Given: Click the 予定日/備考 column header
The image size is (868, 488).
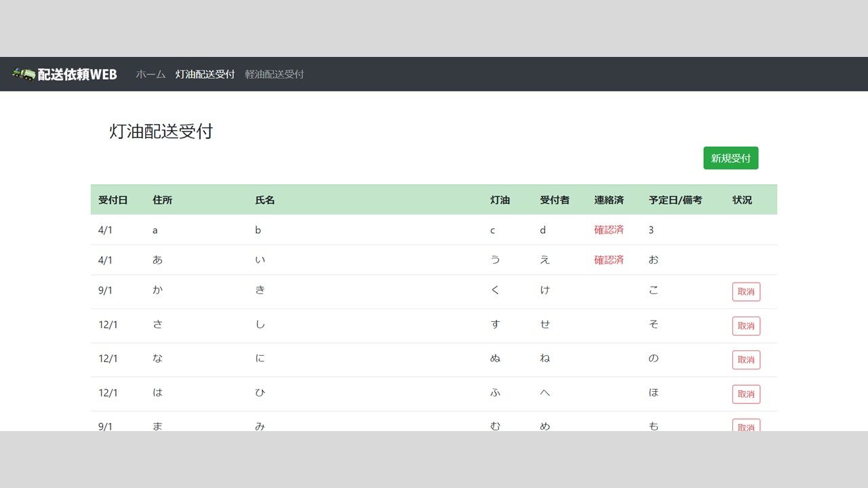Looking at the screenshot, I should (x=675, y=200).
